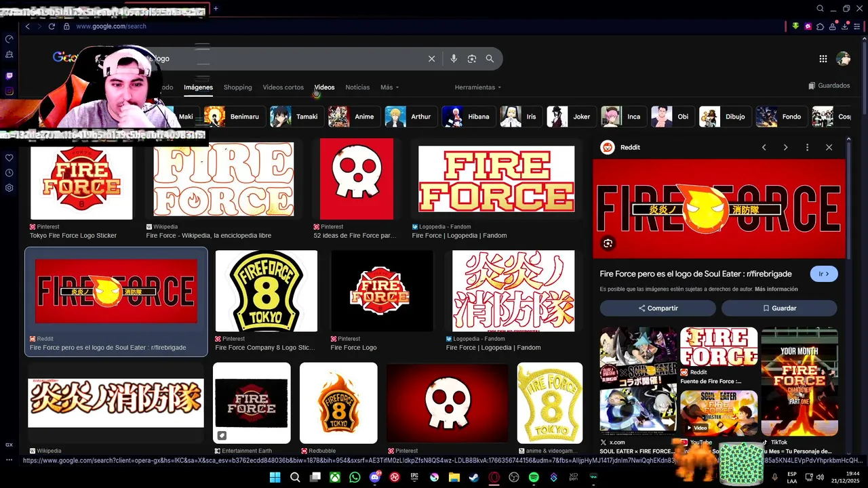Open the three-dot menu in preview panel
This screenshot has height=488, width=868.
click(x=807, y=147)
